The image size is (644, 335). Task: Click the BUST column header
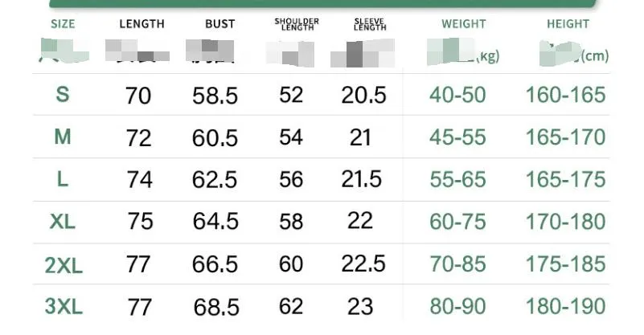220,24
